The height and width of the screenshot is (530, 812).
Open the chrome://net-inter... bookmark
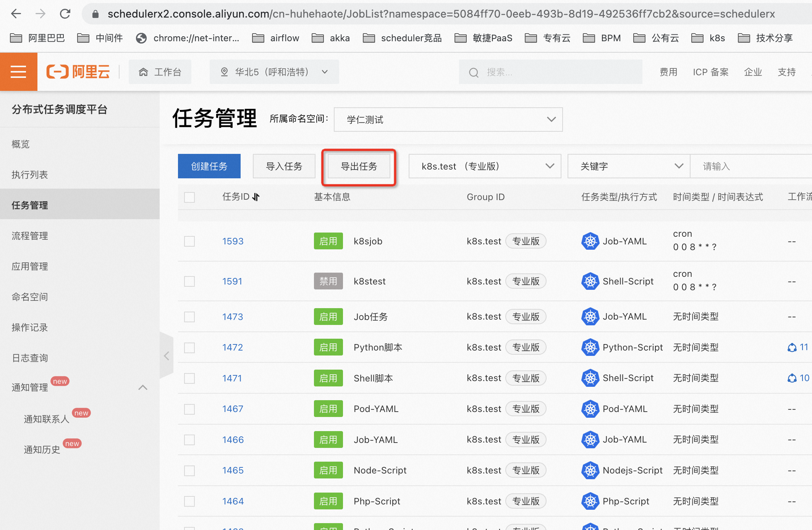188,38
